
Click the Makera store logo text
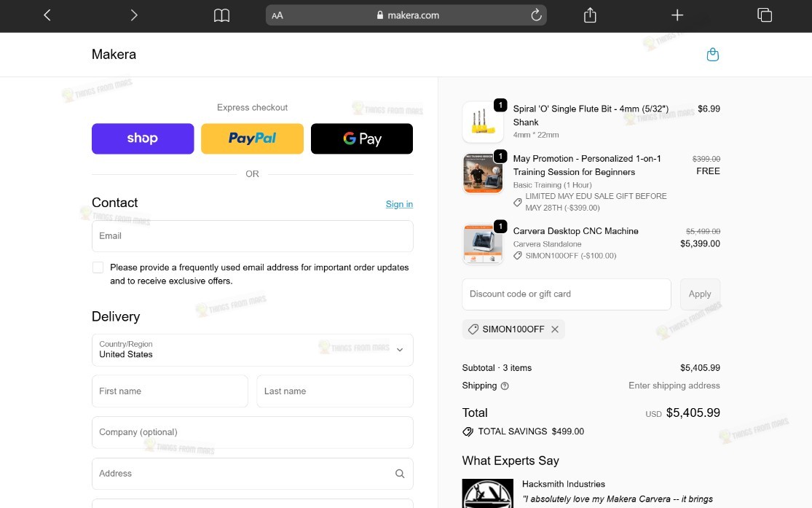114,54
